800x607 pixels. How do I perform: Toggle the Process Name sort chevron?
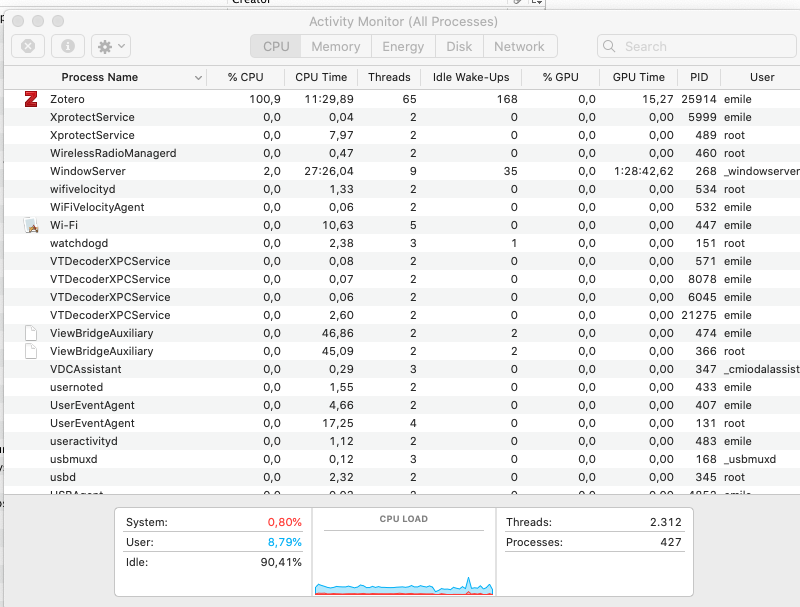click(x=198, y=78)
